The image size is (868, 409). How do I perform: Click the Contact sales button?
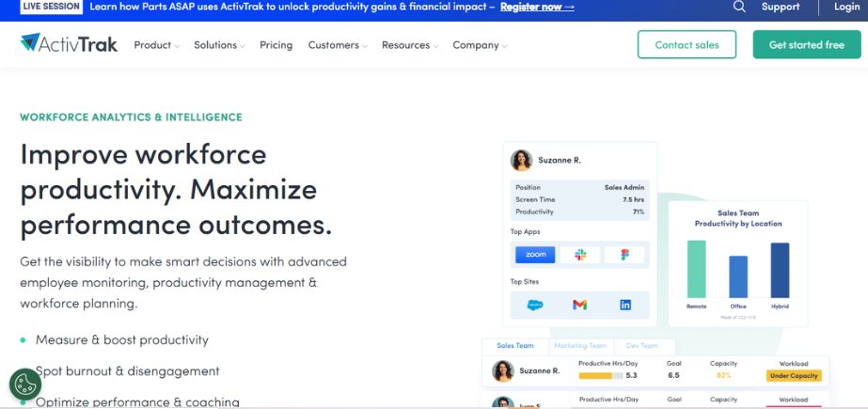687,45
